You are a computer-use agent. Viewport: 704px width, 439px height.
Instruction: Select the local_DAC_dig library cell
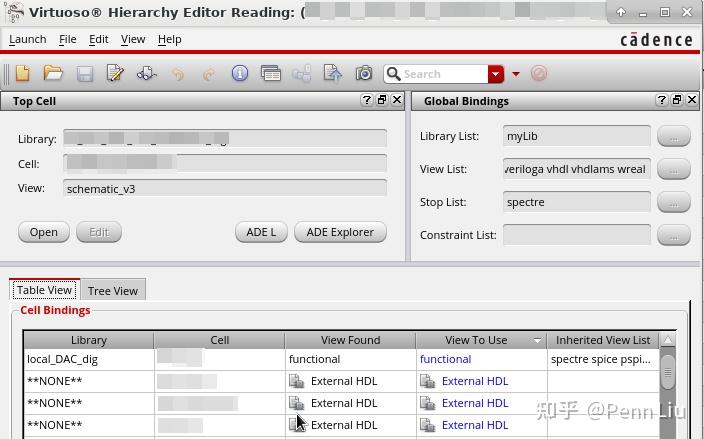(x=88, y=359)
